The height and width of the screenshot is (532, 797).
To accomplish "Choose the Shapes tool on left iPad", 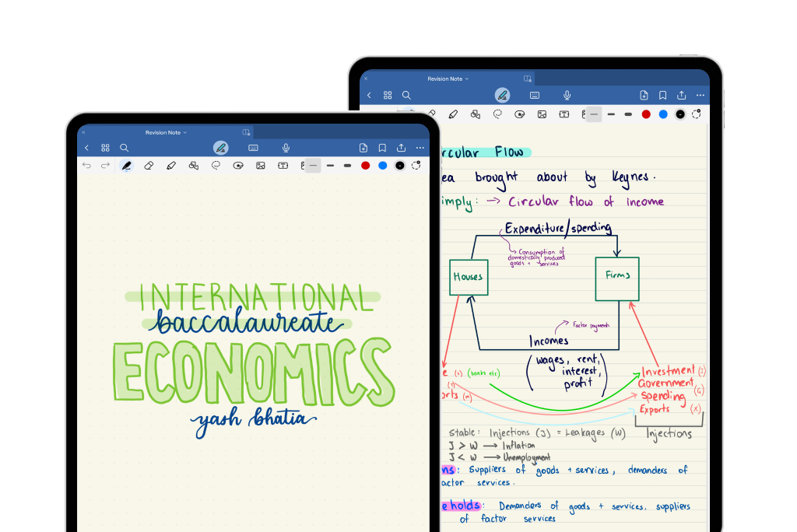I will click(194, 166).
